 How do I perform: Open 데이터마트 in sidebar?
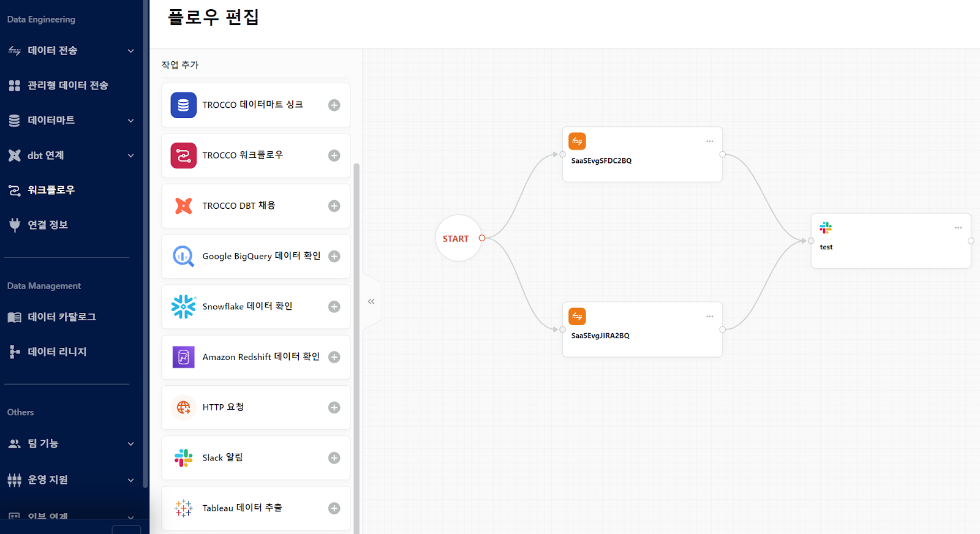coord(51,121)
